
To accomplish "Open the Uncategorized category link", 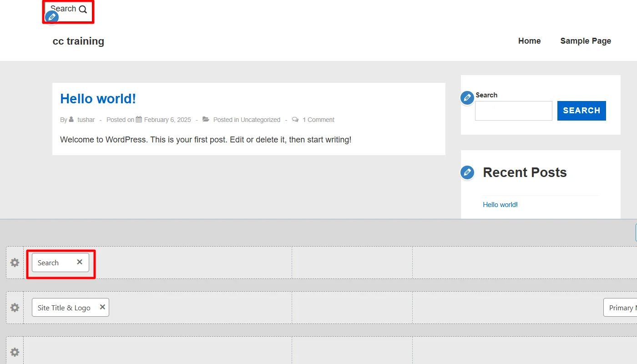I will [260, 120].
